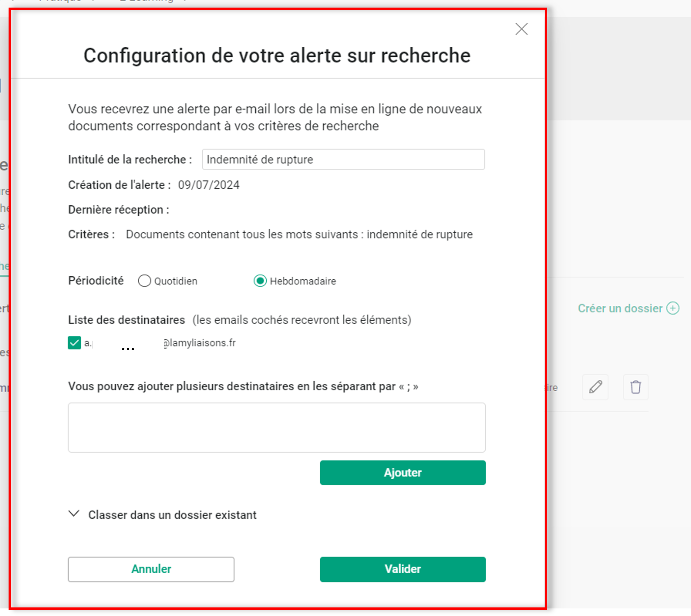Expand the folder chevron arrow
This screenshot has height=616, width=691.
point(74,514)
